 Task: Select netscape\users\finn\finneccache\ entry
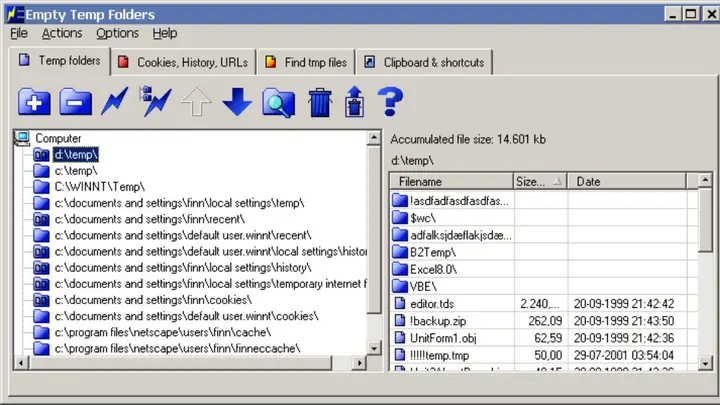coord(177,348)
